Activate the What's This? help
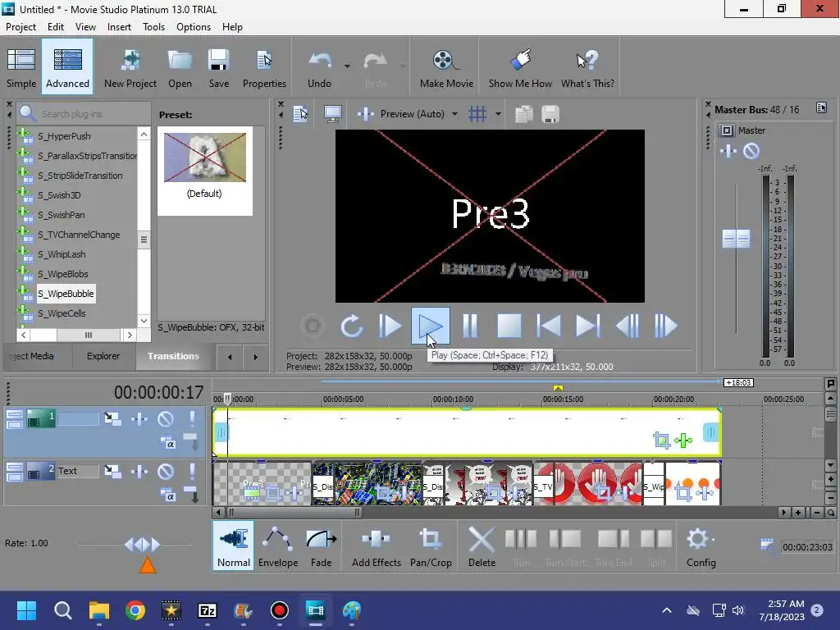The width and height of the screenshot is (840, 630). [x=587, y=67]
